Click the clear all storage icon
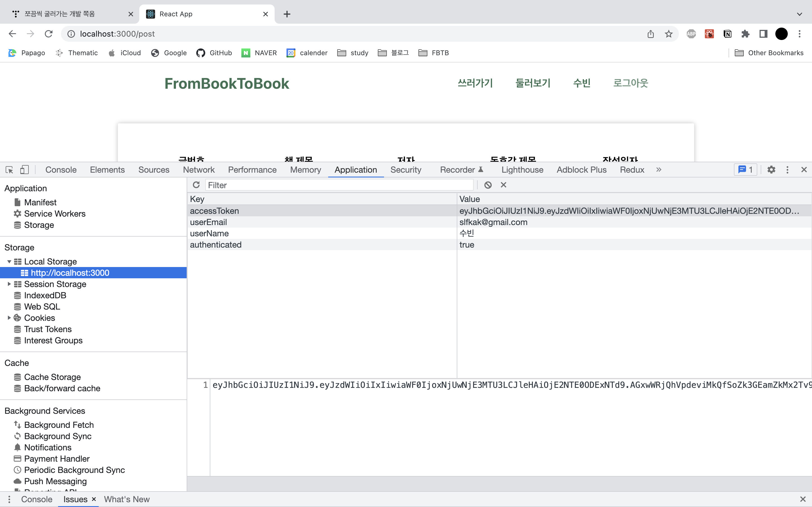The height and width of the screenshot is (507, 812). 488,185
